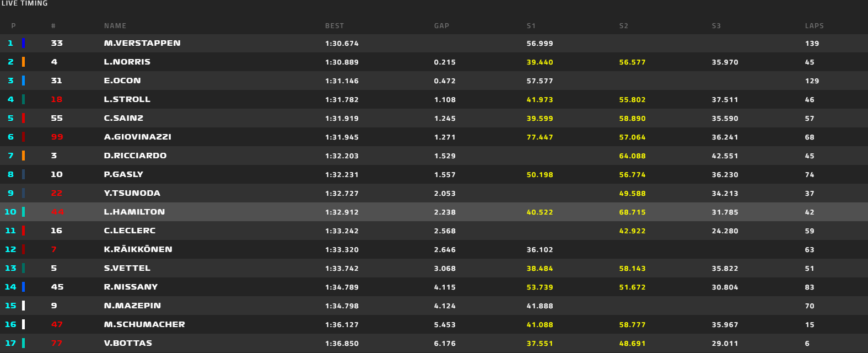Click M.Schumacher's gap value 5.453
Viewport: 868px width, 353px height.
(445, 325)
